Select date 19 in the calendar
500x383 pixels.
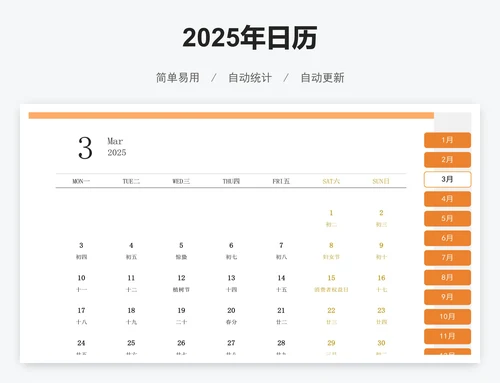(181, 310)
